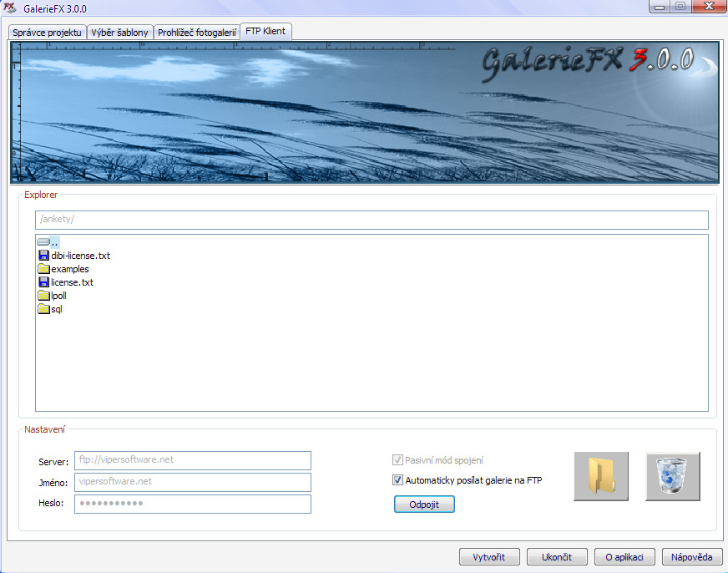Click the floppy icon beside dibi-license.txt

pos(43,256)
